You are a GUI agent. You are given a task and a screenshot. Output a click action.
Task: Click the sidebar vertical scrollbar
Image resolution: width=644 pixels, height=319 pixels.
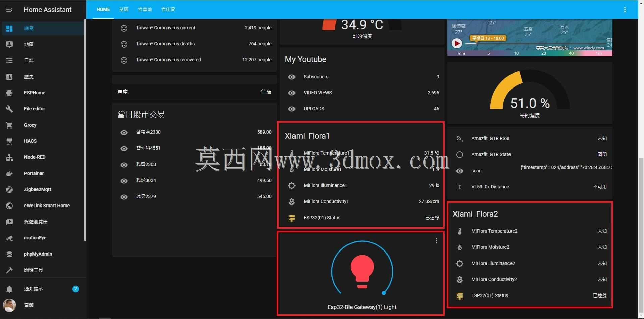click(85, 130)
